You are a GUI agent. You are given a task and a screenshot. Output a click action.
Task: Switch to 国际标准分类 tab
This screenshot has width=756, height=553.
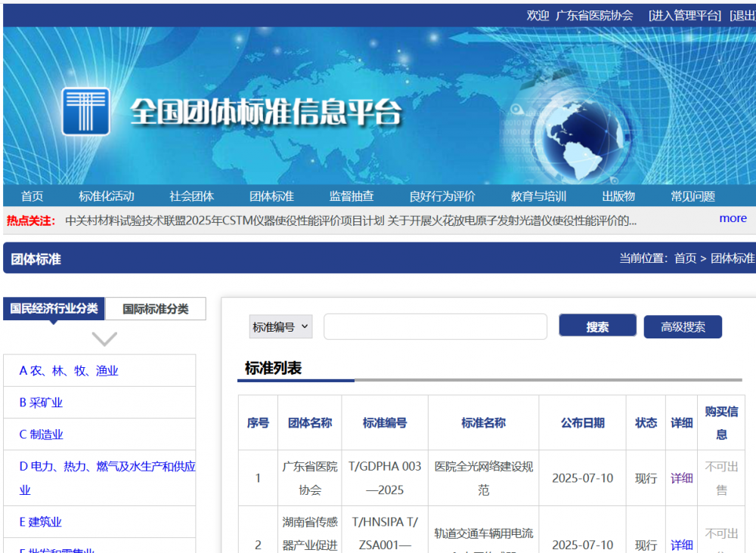click(x=156, y=309)
